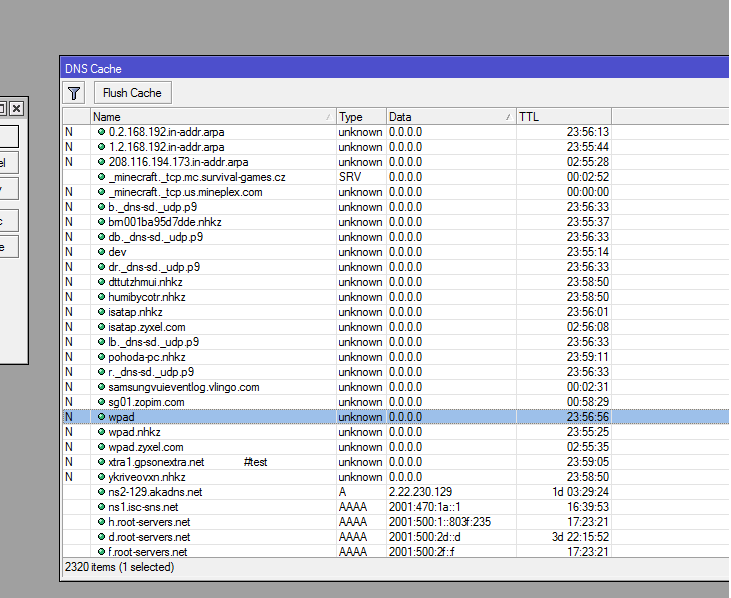Sort entries by TTL column header
This screenshot has height=598, width=731.
[564, 117]
